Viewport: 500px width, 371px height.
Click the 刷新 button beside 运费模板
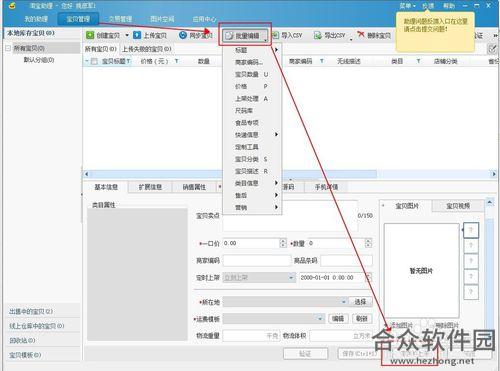click(x=362, y=319)
